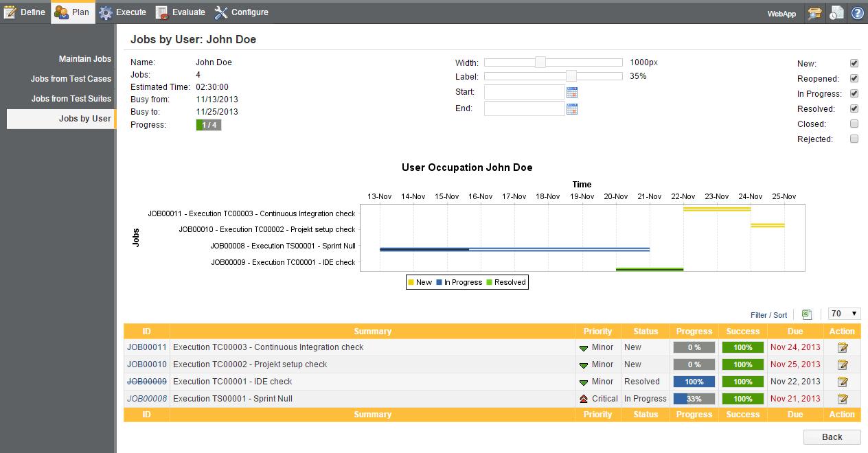
Task: Edit job JOB00009 via its action icon
Action: coord(843,382)
